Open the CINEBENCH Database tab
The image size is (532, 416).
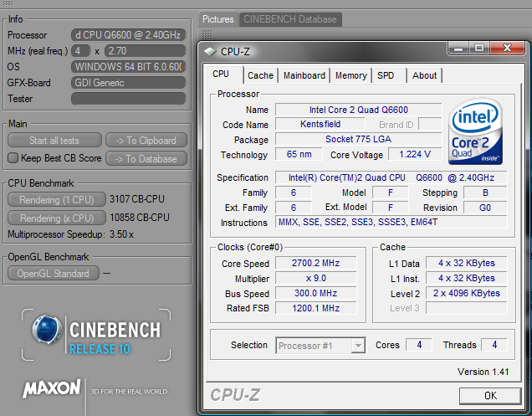290,19
